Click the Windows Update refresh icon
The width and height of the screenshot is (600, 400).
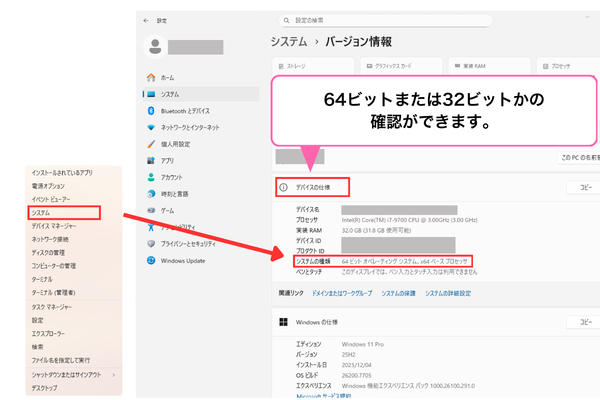[151, 260]
